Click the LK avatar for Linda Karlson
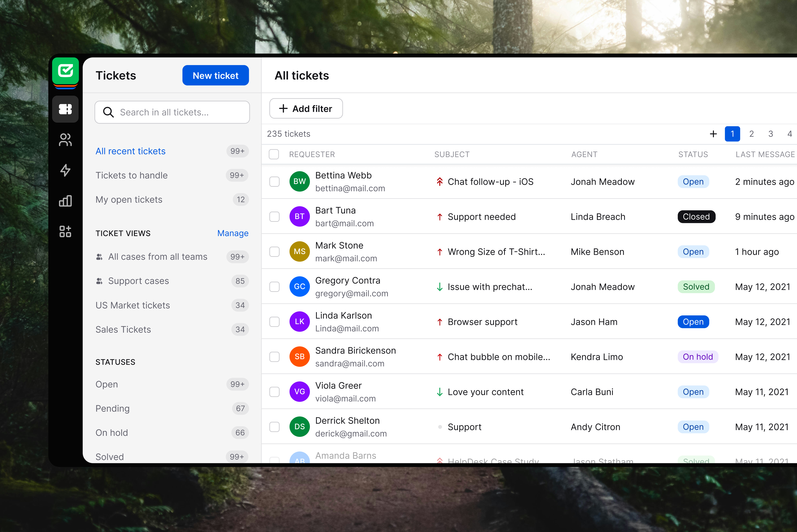The height and width of the screenshot is (532, 797). [x=300, y=322]
